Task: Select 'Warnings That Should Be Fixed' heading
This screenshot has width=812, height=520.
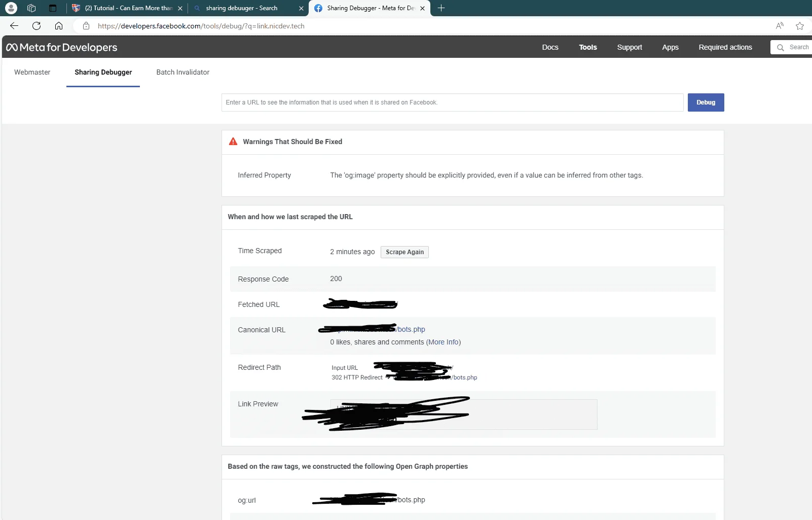Action: (292, 142)
